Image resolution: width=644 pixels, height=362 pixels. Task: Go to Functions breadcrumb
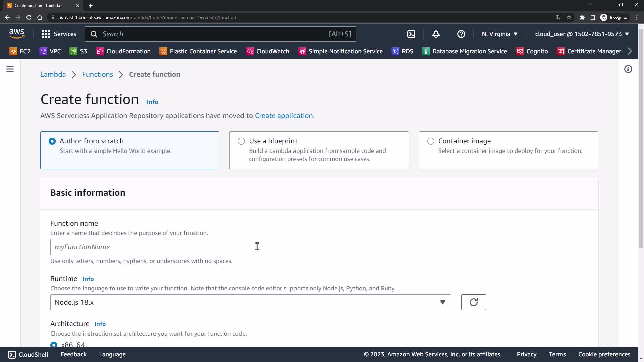(97, 74)
